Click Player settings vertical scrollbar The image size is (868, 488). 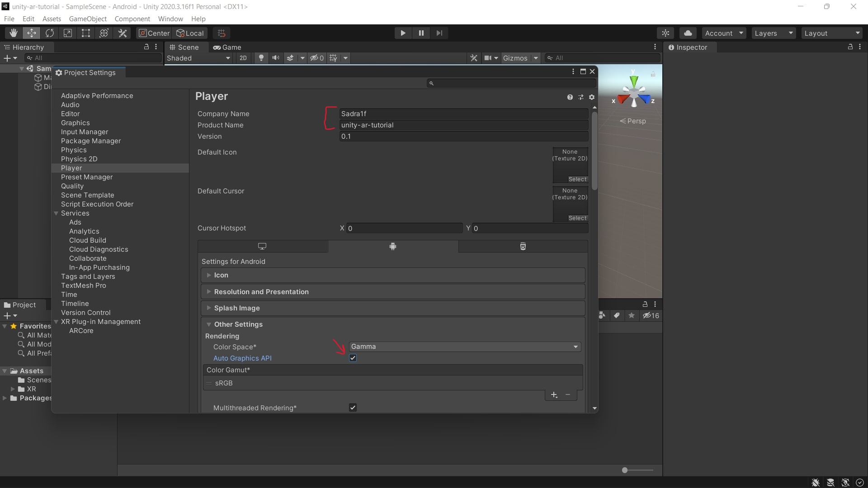pos(594,151)
